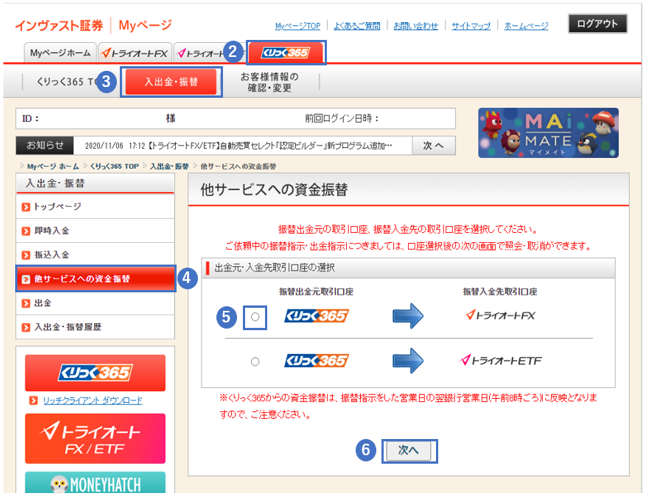The height and width of the screenshot is (499, 649).
Task: Click the くりっく365 logo in ETF row
Action: pos(316,360)
